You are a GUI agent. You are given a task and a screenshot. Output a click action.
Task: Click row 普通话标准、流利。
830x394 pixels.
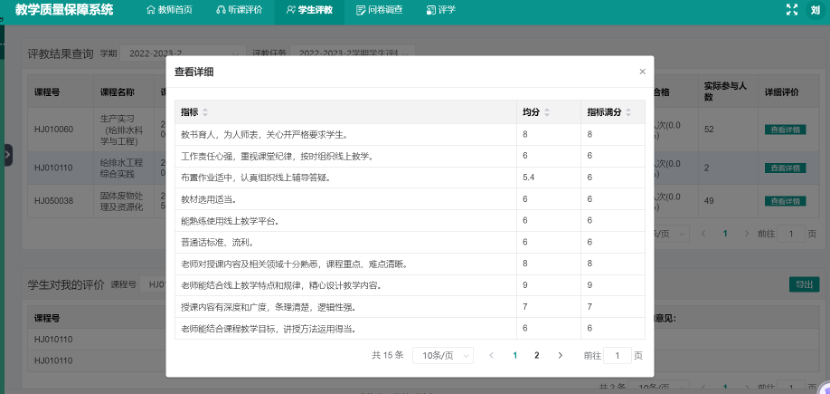point(410,243)
